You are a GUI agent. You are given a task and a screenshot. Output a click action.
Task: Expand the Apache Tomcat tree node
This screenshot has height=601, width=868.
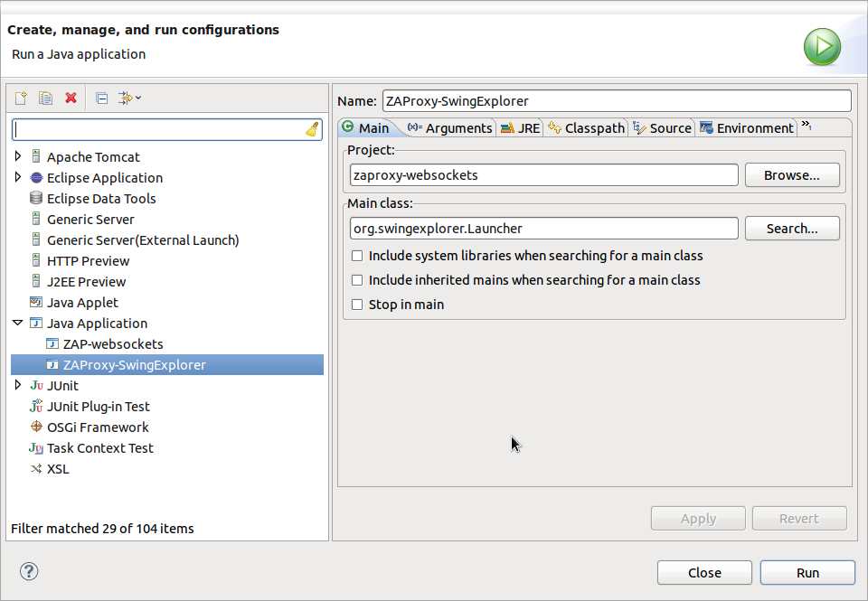(18, 156)
